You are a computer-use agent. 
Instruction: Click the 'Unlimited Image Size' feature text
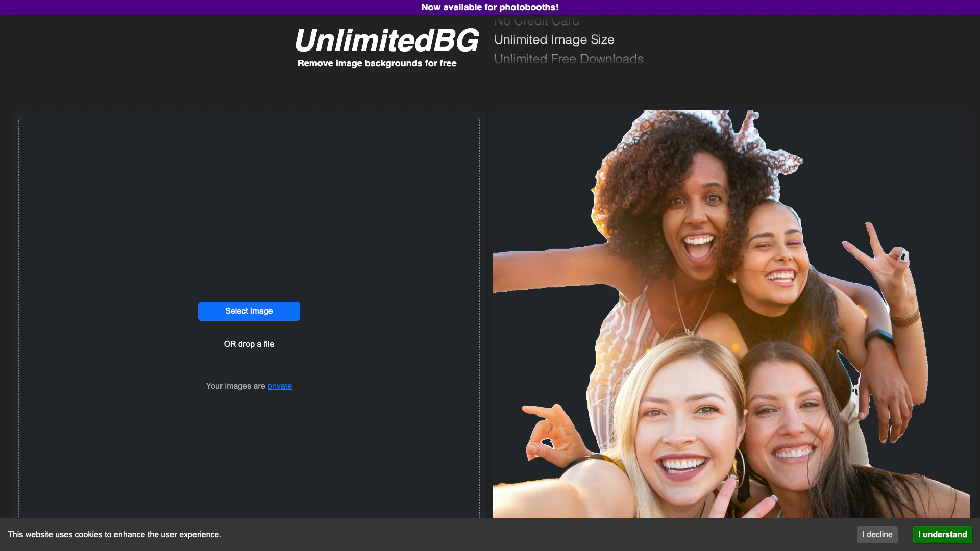click(x=554, y=40)
